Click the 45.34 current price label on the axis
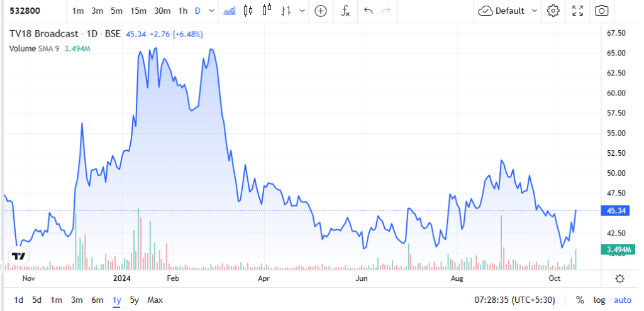Image resolution: width=644 pixels, height=311 pixels. [616, 211]
